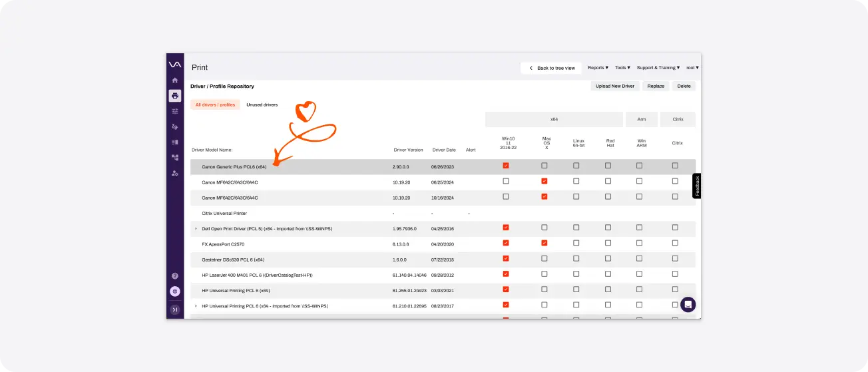Image resolution: width=868 pixels, height=372 pixels.
Task: Click Back to tree view button
Action: coord(551,68)
